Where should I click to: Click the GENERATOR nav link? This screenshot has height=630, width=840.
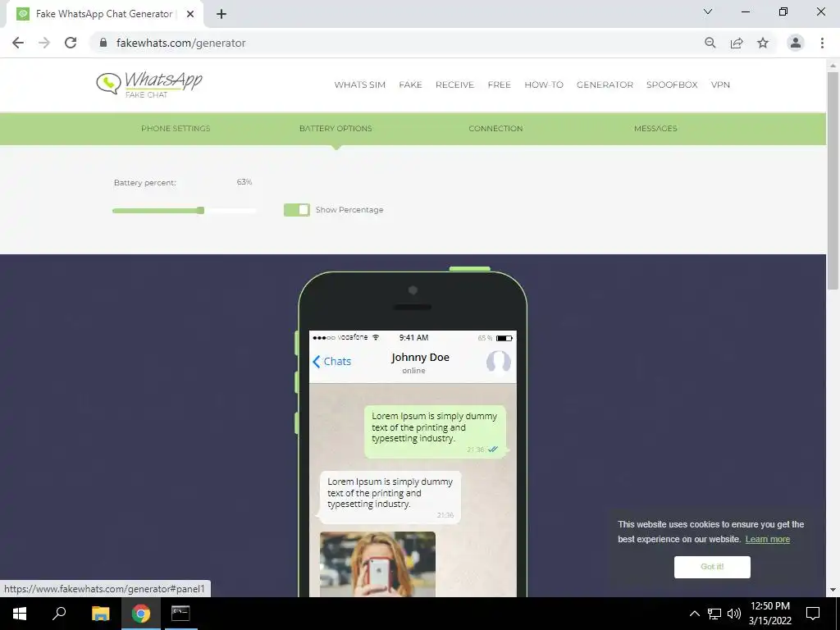(x=605, y=84)
